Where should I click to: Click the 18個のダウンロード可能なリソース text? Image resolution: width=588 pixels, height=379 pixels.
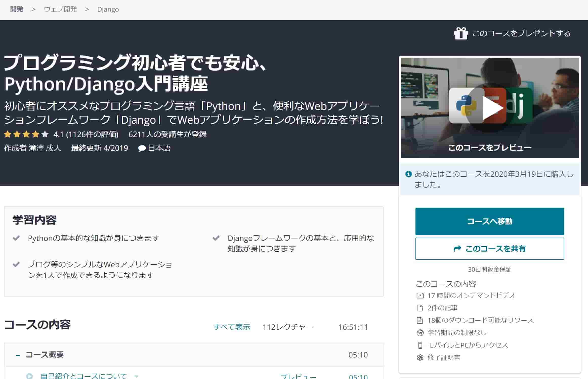coord(480,320)
